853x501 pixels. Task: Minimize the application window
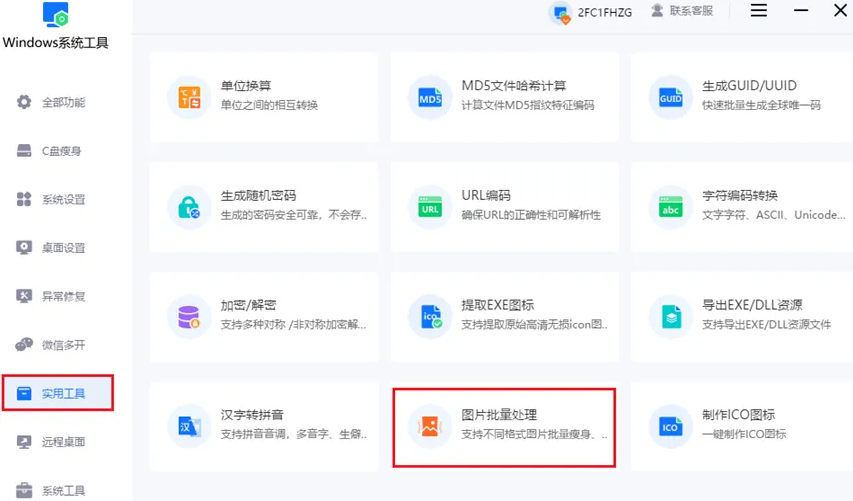pos(801,10)
